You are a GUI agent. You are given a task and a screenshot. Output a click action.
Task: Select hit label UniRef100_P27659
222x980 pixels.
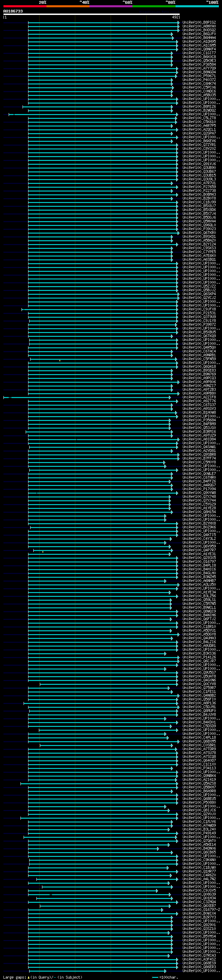(x=199, y=187)
